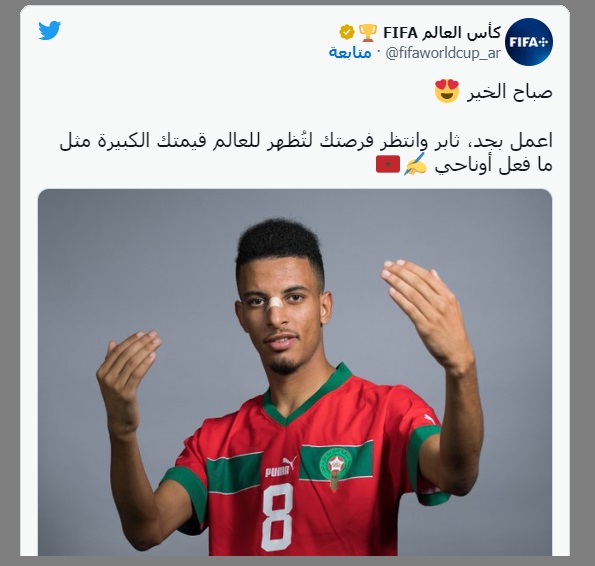595x566 pixels.
Task: Click the Morocco federation crest on the shirt
Action: 335,469
